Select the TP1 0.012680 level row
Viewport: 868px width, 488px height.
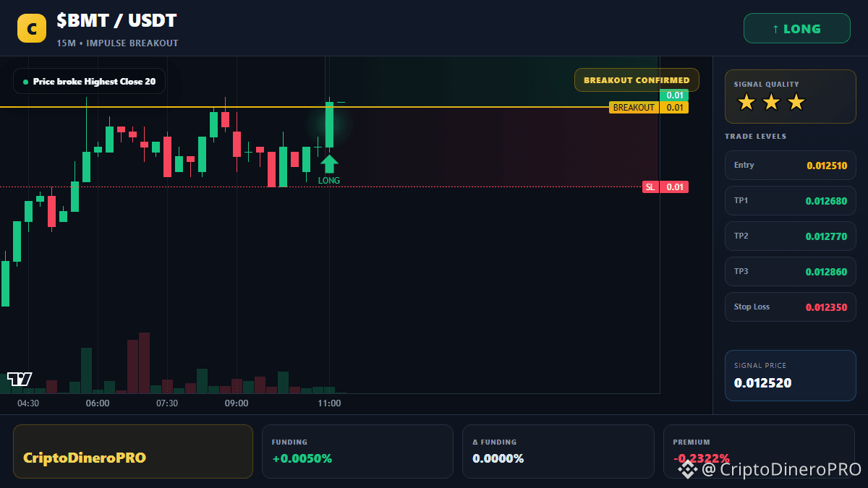point(790,201)
